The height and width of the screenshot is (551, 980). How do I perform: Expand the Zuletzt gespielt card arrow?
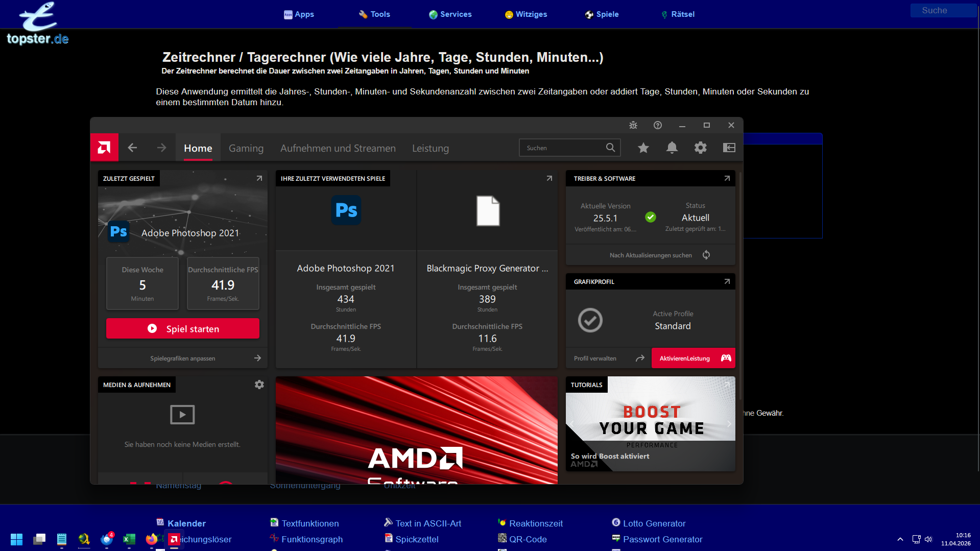[259, 178]
